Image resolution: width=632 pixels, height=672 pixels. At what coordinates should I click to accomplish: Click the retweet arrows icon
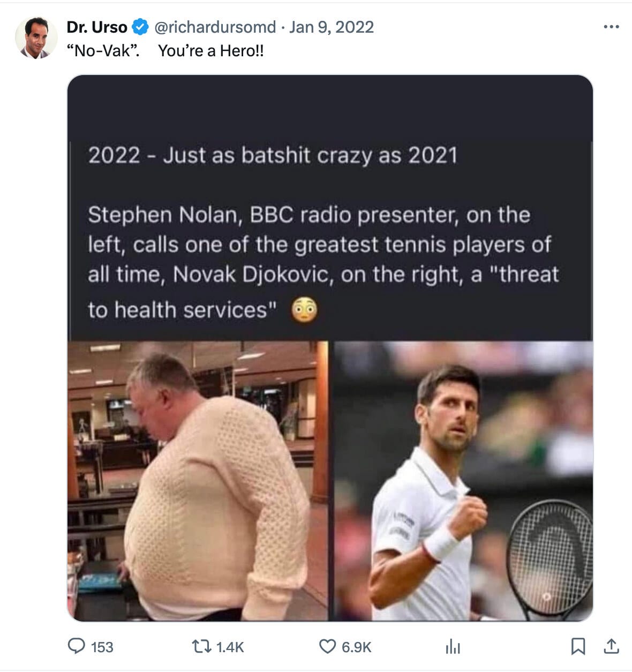[202, 646]
